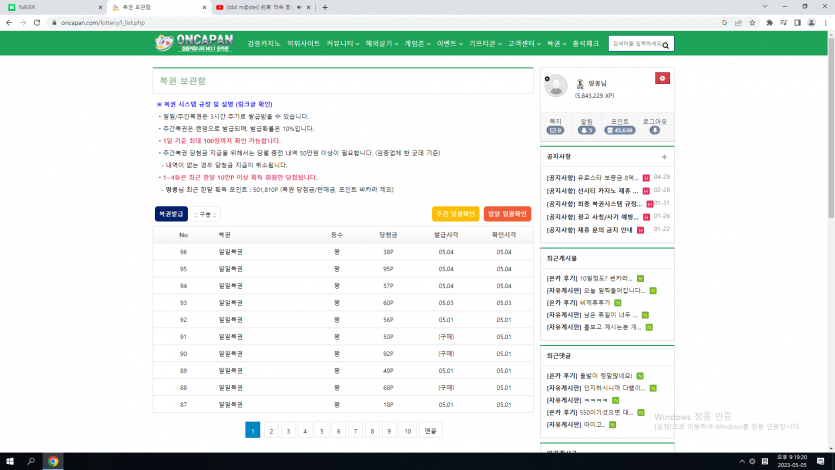Reload the page in the browser
This screenshot has width=835, height=470.
37,23
